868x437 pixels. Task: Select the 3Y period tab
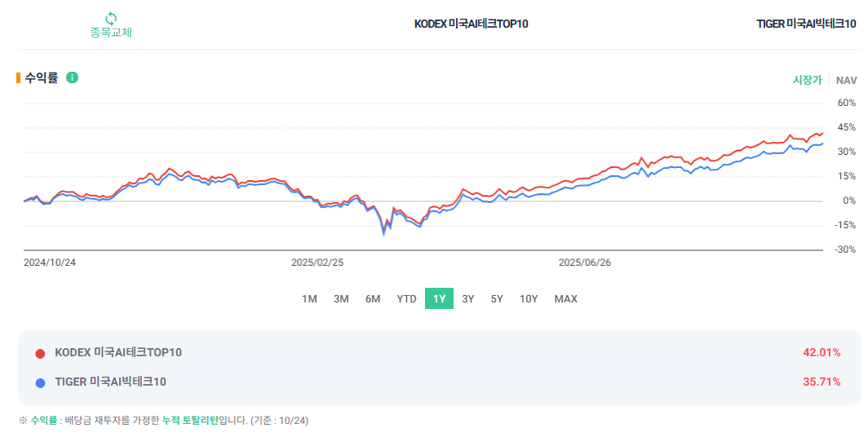point(467,298)
